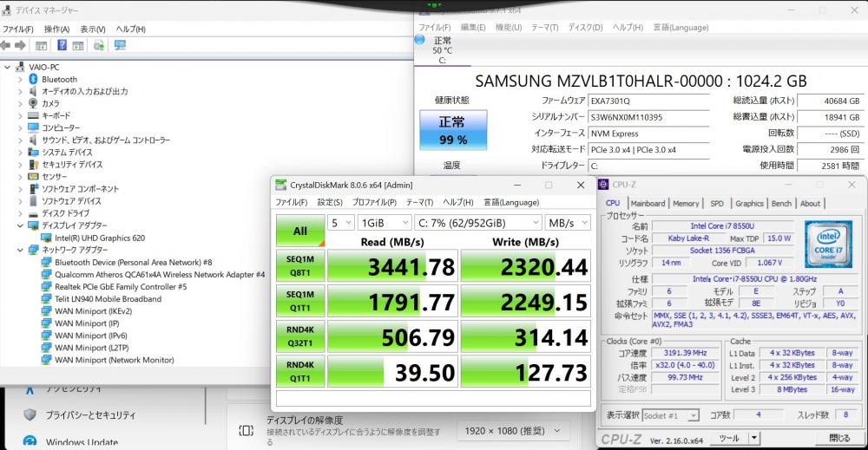Select the Bluetooth device category icon
Viewport: 868px width, 450px height.
tap(33, 79)
